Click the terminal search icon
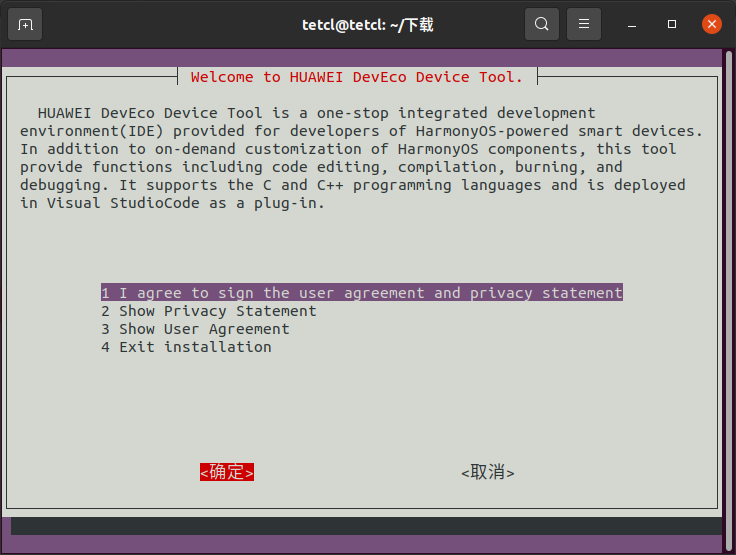The height and width of the screenshot is (555, 736). [541, 24]
